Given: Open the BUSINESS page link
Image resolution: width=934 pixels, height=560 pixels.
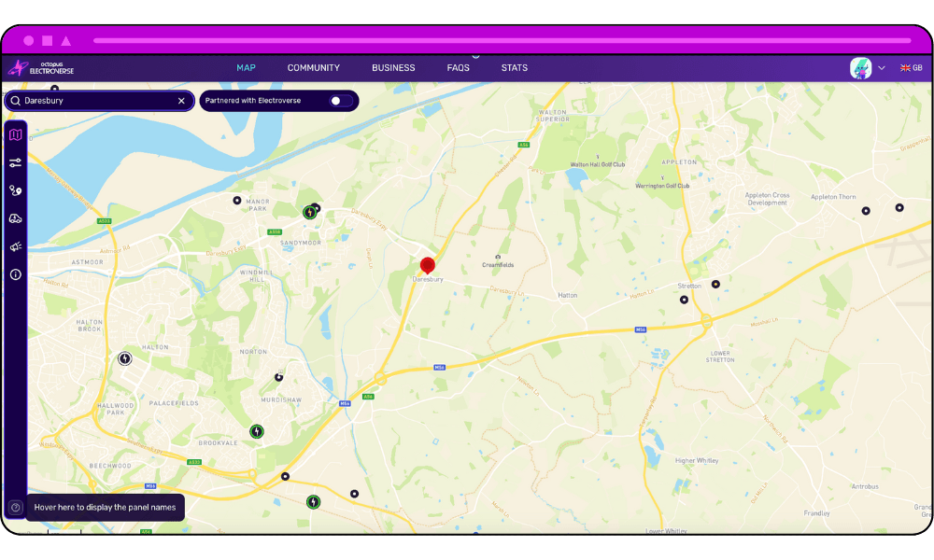Looking at the screenshot, I should (x=393, y=67).
